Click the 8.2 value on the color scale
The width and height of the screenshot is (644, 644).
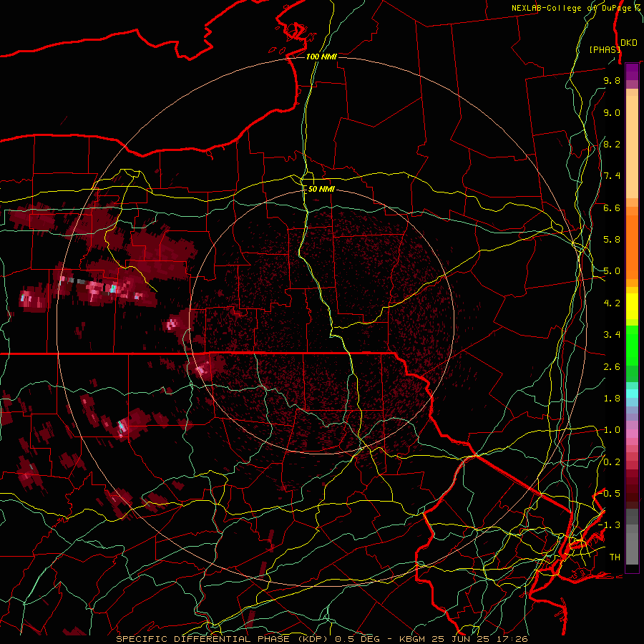[612, 144]
